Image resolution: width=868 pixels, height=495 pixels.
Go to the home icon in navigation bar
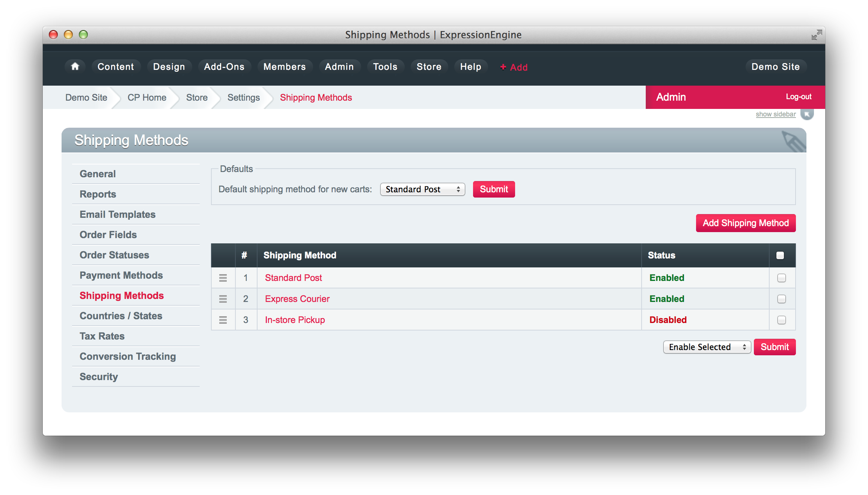(75, 66)
